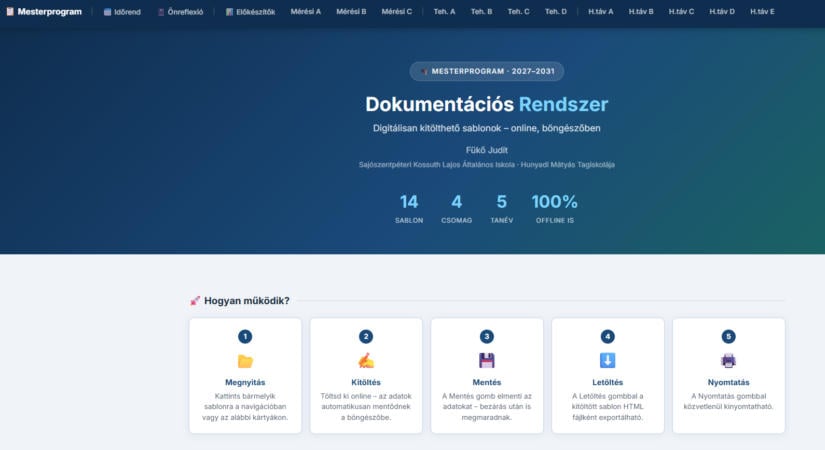The width and height of the screenshot is (825, 450).
Task: Click step number 3 badge
Action: (487, 336)
